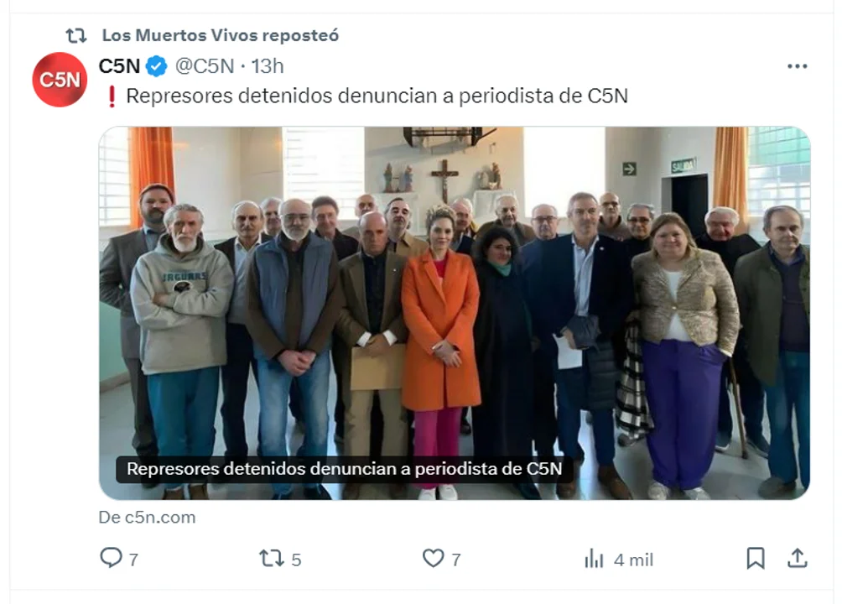The image size is (868, 604).
Task: Open the three-dot more options menu
Action: tap(798, 66)
